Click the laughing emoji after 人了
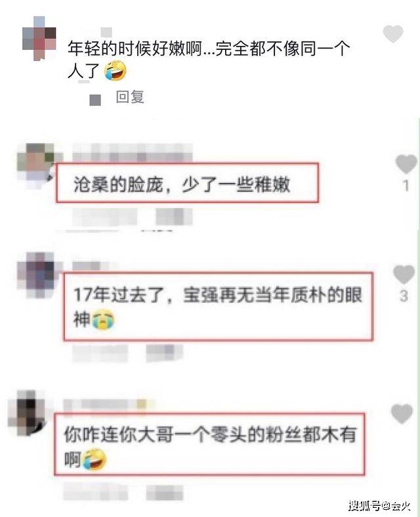Image resolution: width=420 pixels, height=517 pixels. tap(115, 71)
